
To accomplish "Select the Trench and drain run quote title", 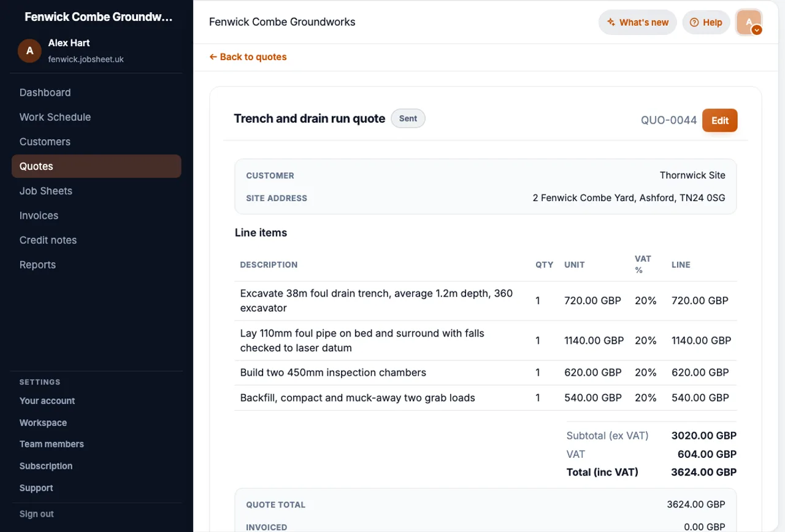I will pos(309,119).
